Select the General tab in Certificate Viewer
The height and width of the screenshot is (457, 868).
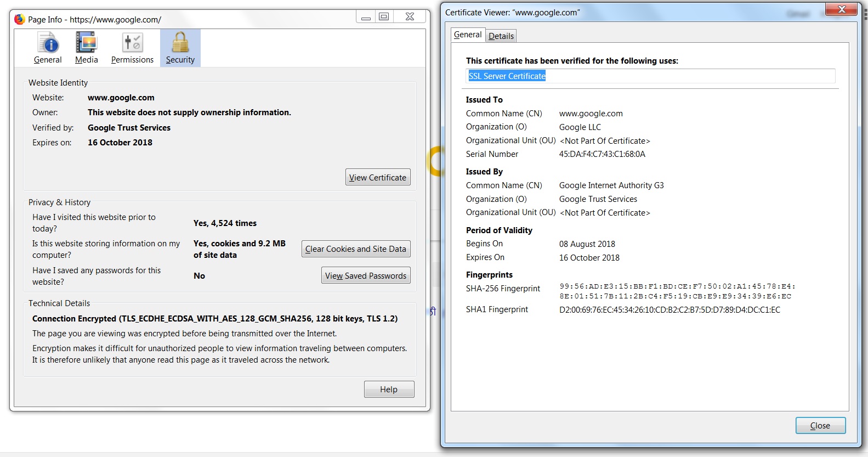(468, 35)
